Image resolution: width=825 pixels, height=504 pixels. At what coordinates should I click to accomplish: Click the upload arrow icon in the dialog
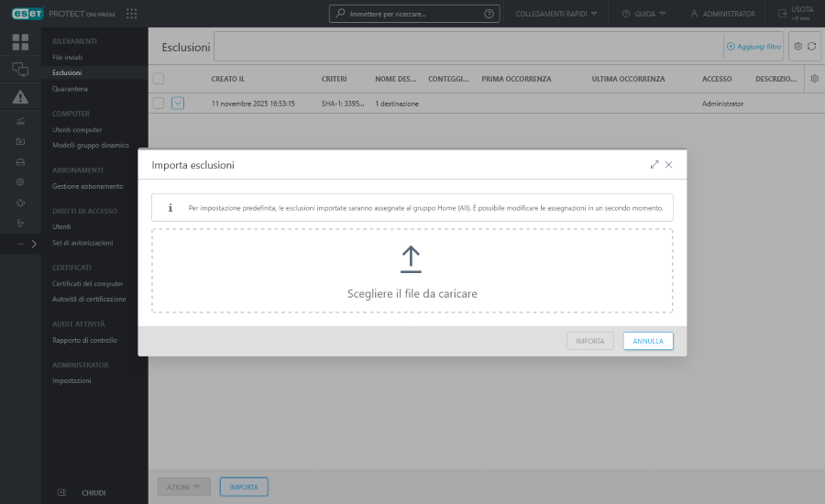(412, 259)
